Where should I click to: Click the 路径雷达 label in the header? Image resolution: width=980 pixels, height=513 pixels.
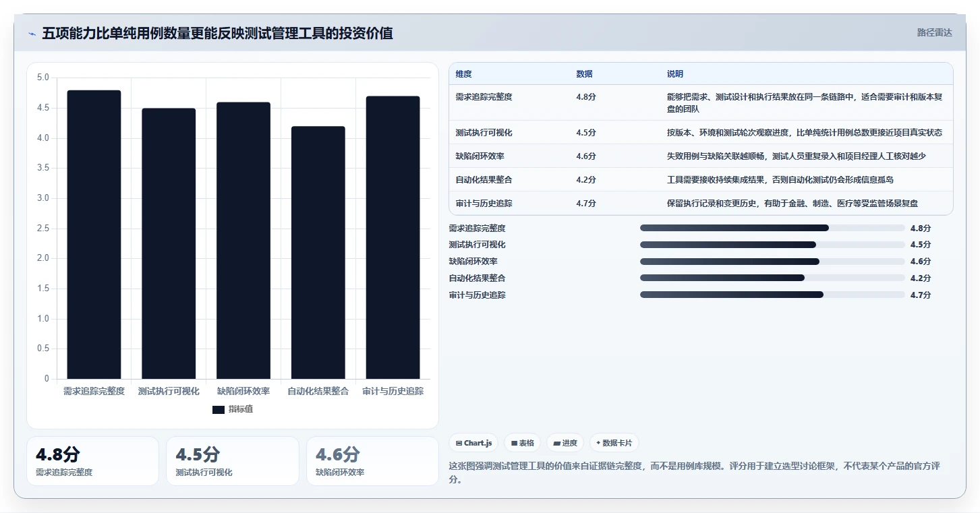coord(935,32)
